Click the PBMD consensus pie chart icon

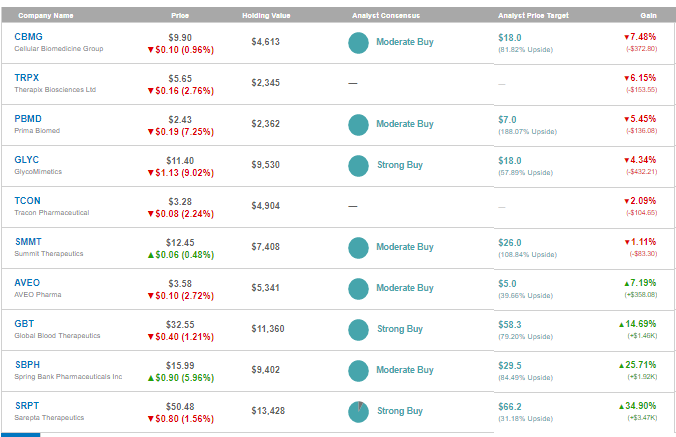[x=359, y=125]
